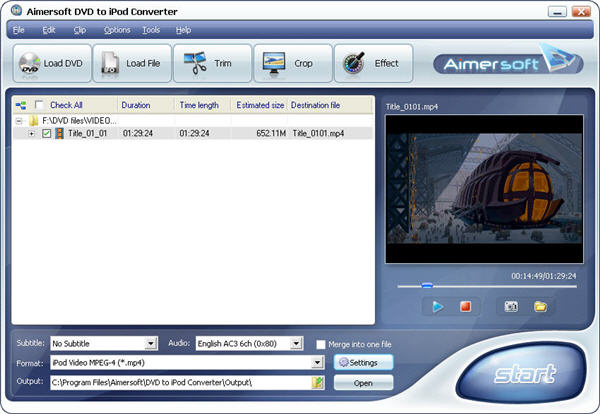This screenshot has height=414, width=600.
Task: Click the Estimated size column header
Action: [260, 105]
